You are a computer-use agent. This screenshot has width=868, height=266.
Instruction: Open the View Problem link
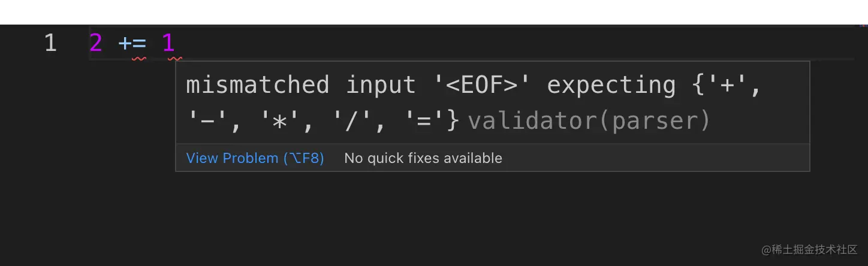pos(255,158)
